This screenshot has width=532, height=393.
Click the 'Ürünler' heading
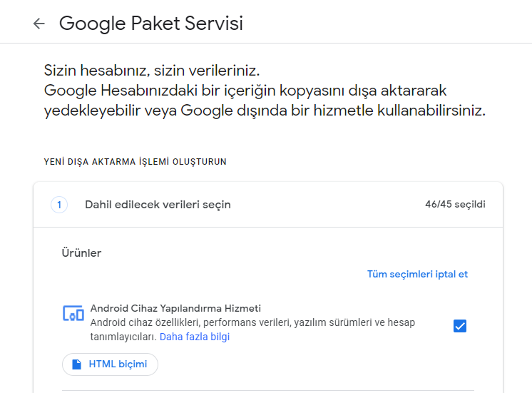pos(82,253)
